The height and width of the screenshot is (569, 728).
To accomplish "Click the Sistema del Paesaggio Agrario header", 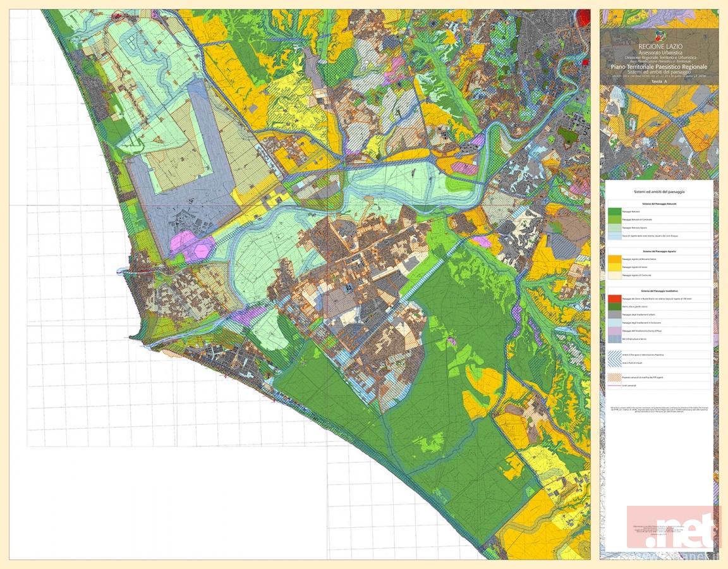I will coord(658,250).
